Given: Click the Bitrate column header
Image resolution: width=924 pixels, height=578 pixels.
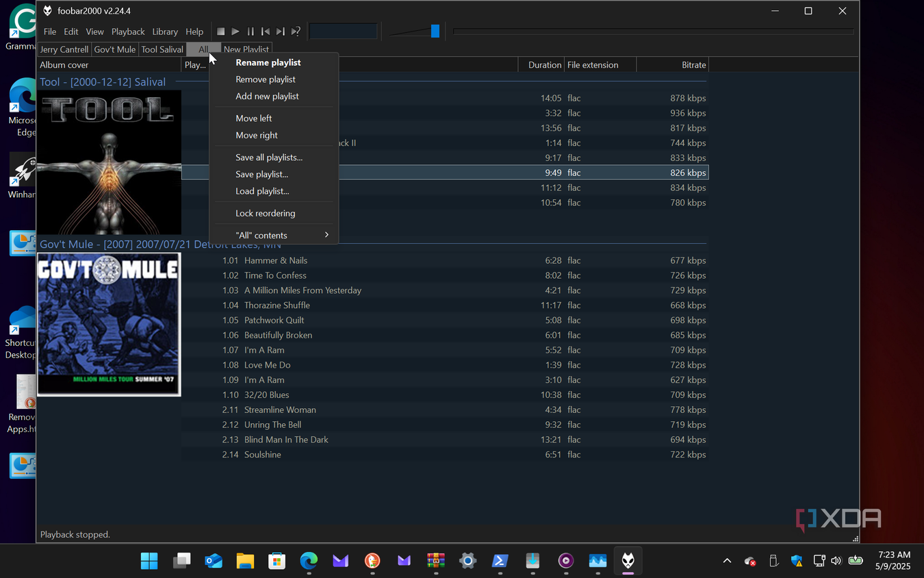Looking at the screenshot, I should [673, 65].
